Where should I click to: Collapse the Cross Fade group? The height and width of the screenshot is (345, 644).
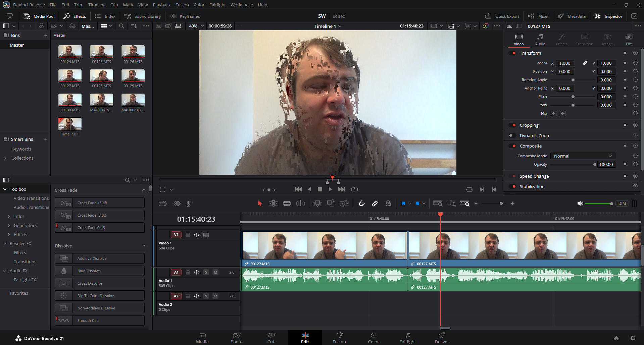pyautogui.click(x=144, y=190)
